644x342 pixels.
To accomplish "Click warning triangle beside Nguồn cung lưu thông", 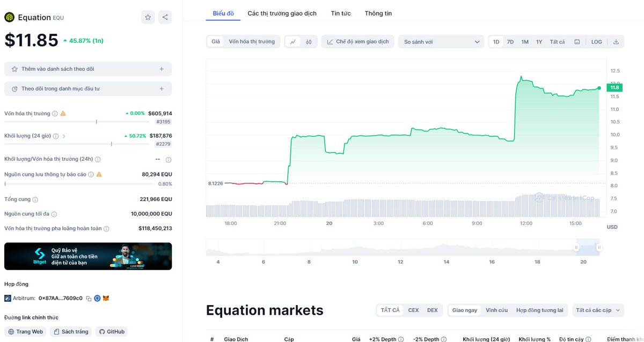I will click(x=99, y=174).
